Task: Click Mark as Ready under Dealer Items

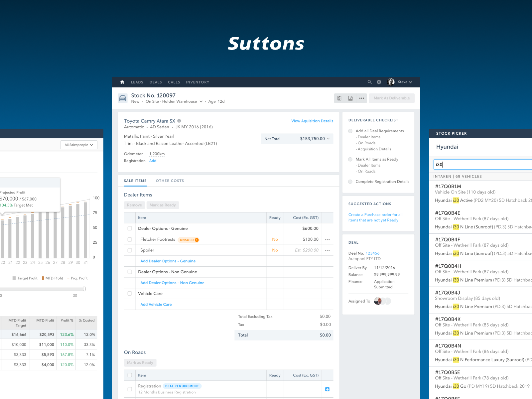Action: click(163, 205)
